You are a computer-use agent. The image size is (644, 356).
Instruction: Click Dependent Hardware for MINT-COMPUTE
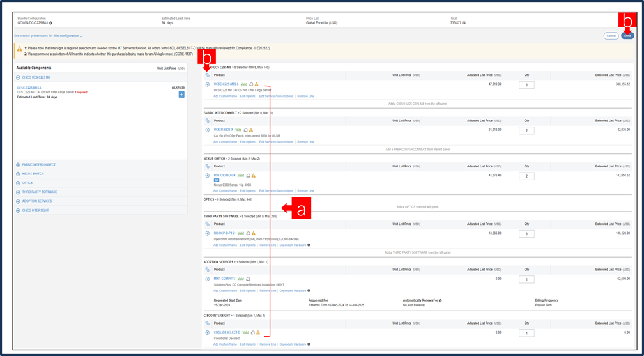click(293, 291)
